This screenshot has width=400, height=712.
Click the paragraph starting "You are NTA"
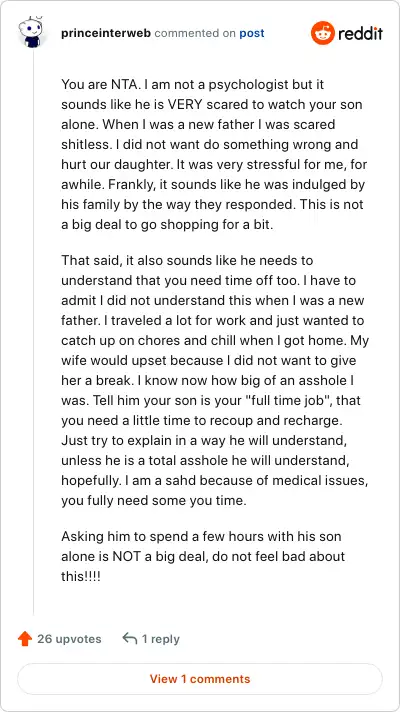(214, 154)
